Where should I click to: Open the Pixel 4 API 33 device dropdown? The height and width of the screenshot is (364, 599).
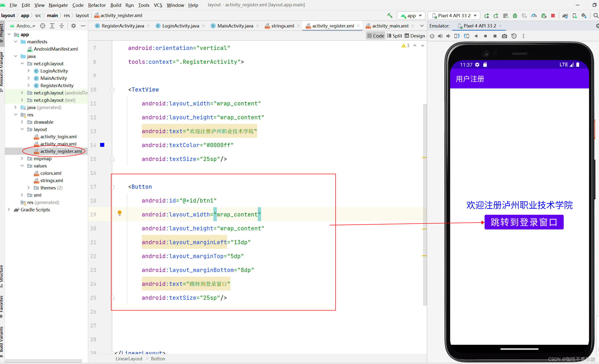[x=454, y=16]
